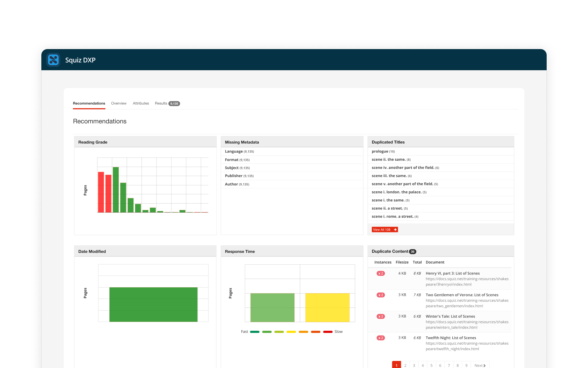Go to page 5 of duplicate content
Image resolution: width=588 pixels, height=368 pixels.
point(431,365)
